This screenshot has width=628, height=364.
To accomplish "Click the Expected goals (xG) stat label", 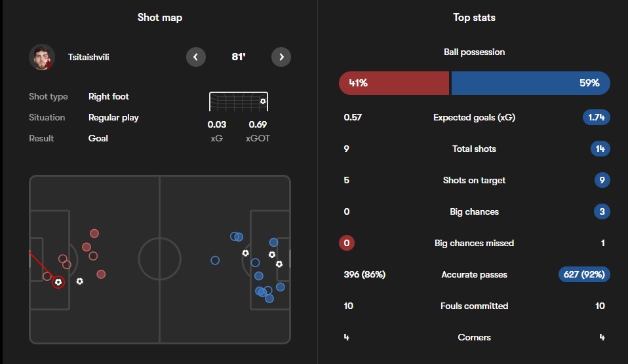I will (x=474, y=118).
